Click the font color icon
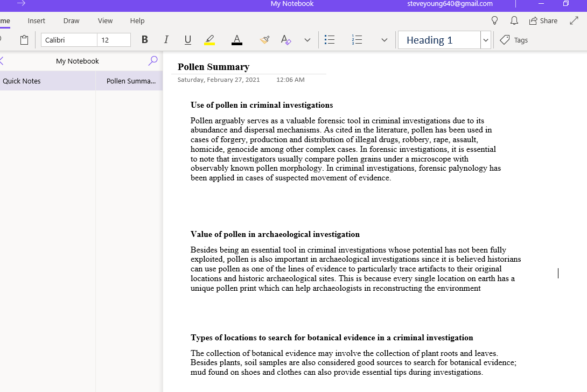587x392 pixels. pyautogui.click(x=236, y=40)
